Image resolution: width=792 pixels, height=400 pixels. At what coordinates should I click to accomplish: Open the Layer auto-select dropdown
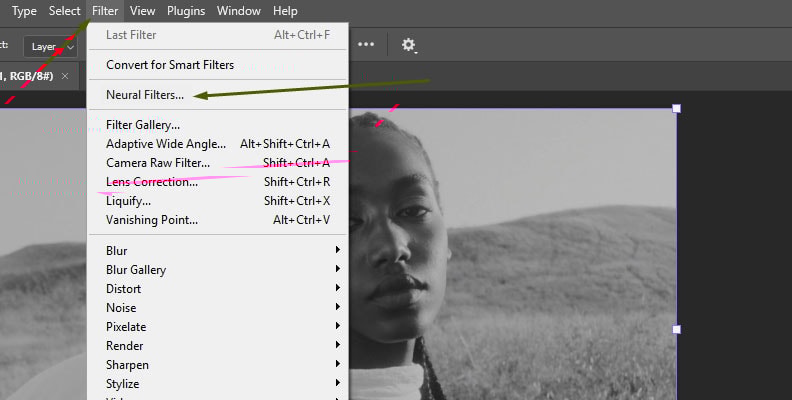coord(50,46)
